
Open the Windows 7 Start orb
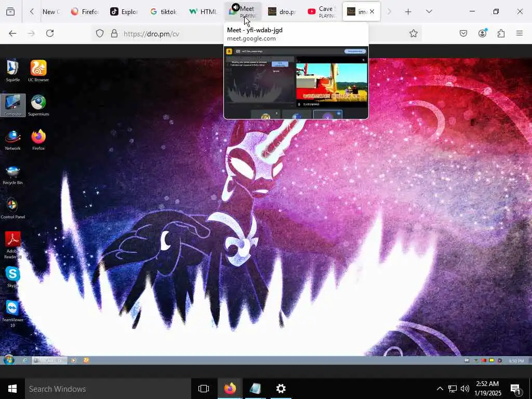[x=9, y=360]
